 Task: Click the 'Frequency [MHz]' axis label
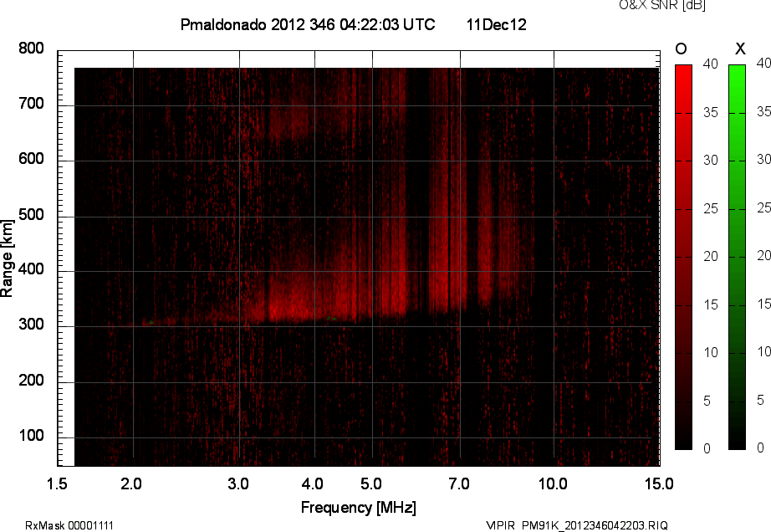click(359, 508)
